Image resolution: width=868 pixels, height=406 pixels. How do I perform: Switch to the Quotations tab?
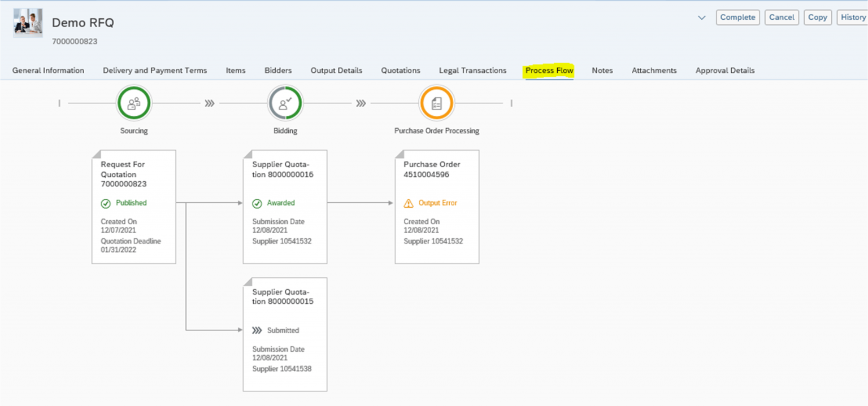coord(400,70)
